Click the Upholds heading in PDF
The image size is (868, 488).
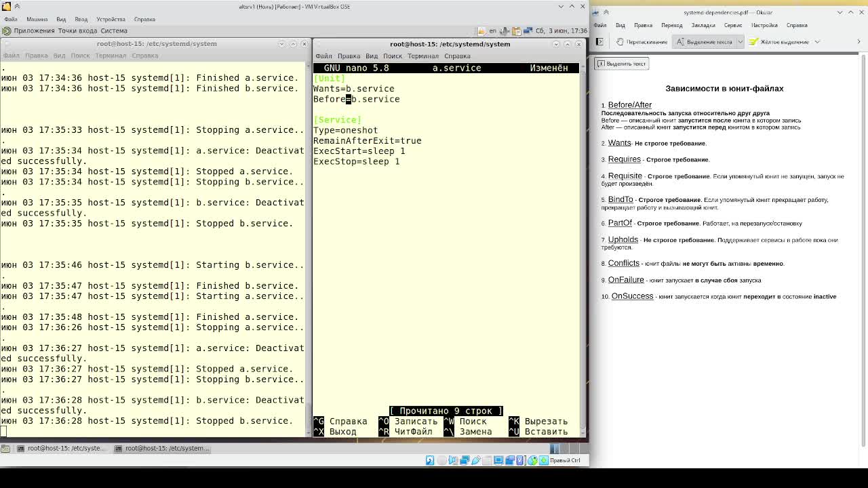(x=623, y=239)
